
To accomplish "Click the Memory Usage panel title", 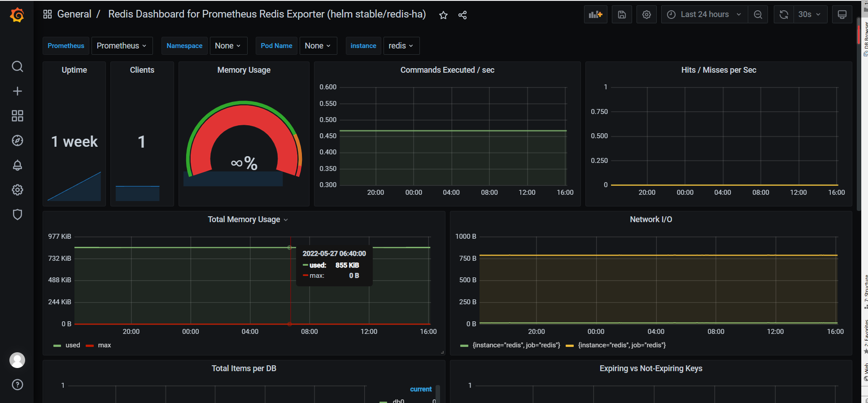I will point(244,70).
